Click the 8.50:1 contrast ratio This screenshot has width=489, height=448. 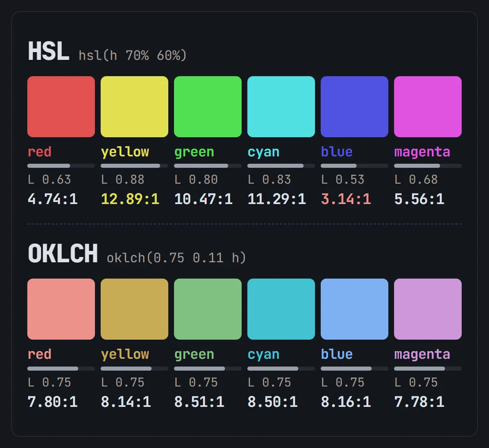tap(273, 402)
